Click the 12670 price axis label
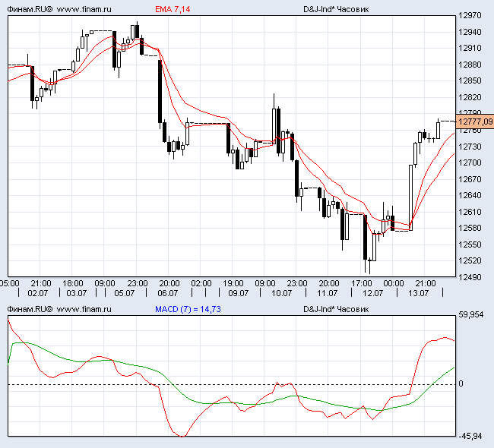Image resolution: width=494 pixels, height=448 pixels. click(x=470, y=179)
